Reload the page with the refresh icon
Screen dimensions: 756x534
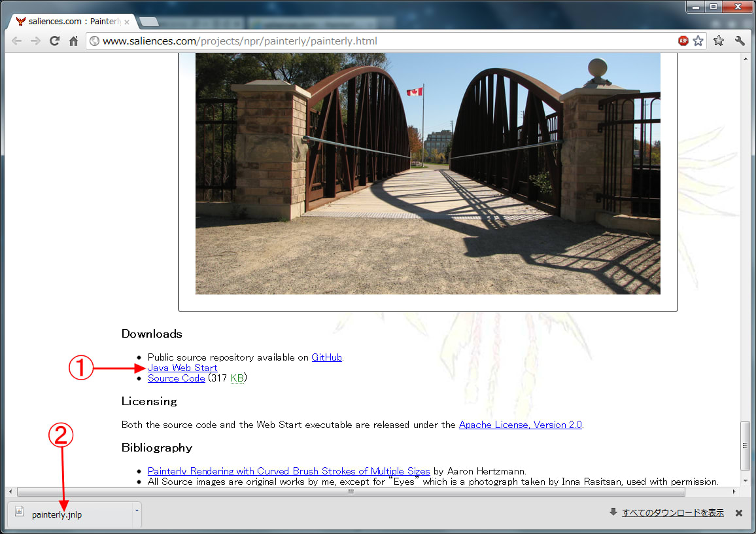[55, 41]
